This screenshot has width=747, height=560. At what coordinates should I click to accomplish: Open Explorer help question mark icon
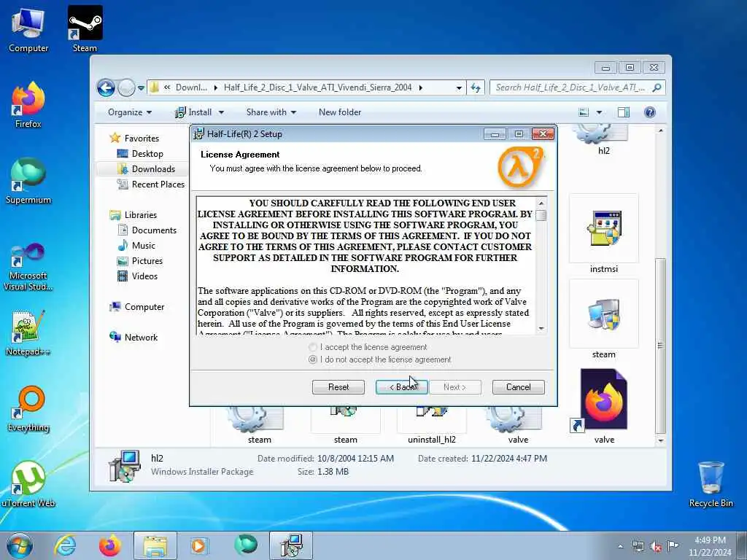point(650,112)
